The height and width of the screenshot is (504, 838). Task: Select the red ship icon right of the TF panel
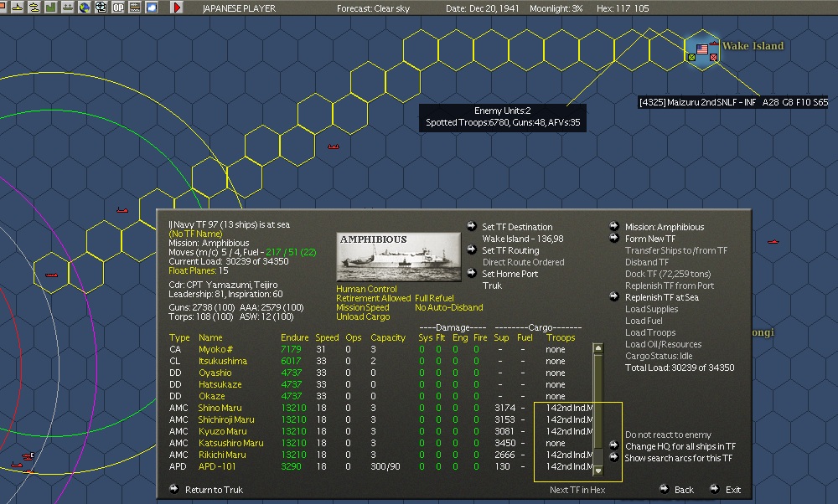773,241
